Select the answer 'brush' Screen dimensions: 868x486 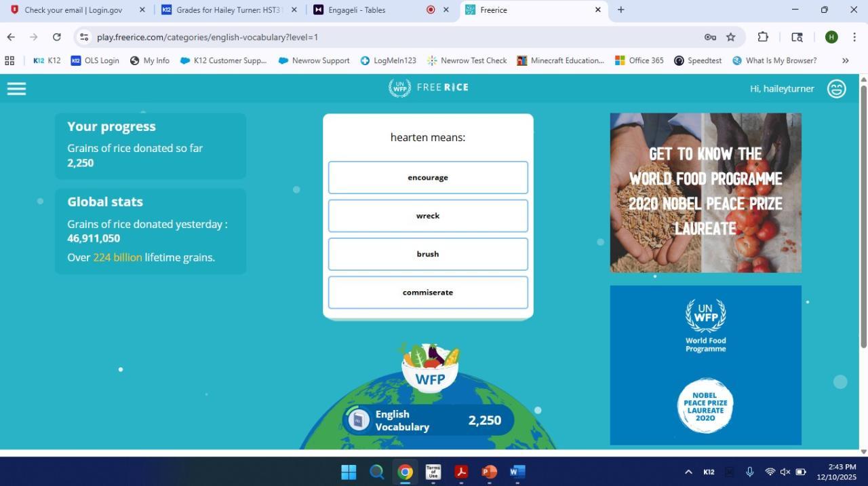point(428,254)
